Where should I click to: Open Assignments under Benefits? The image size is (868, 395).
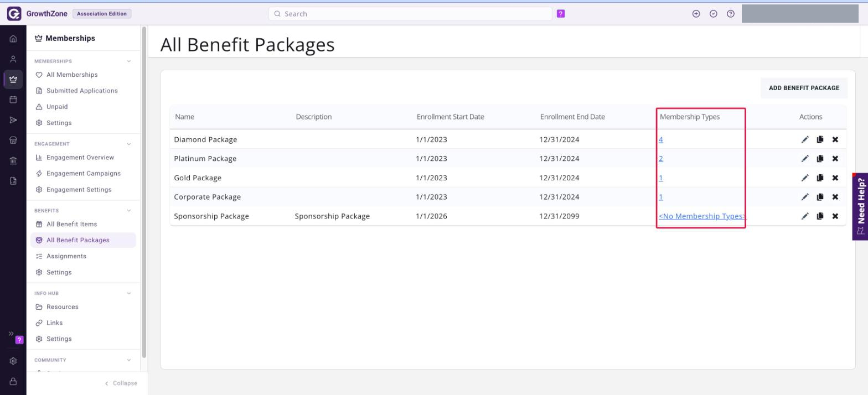point(66,256)
